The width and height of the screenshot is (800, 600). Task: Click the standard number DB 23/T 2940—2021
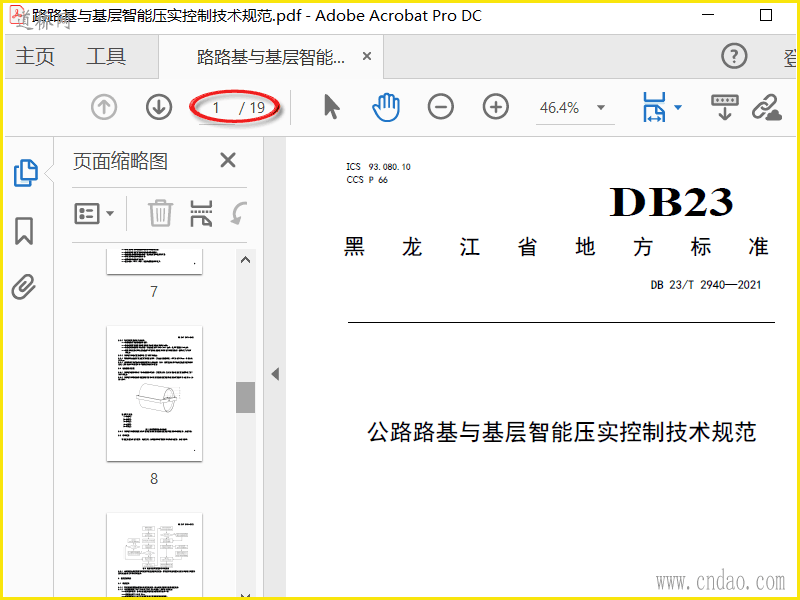(x=706, y=285)
